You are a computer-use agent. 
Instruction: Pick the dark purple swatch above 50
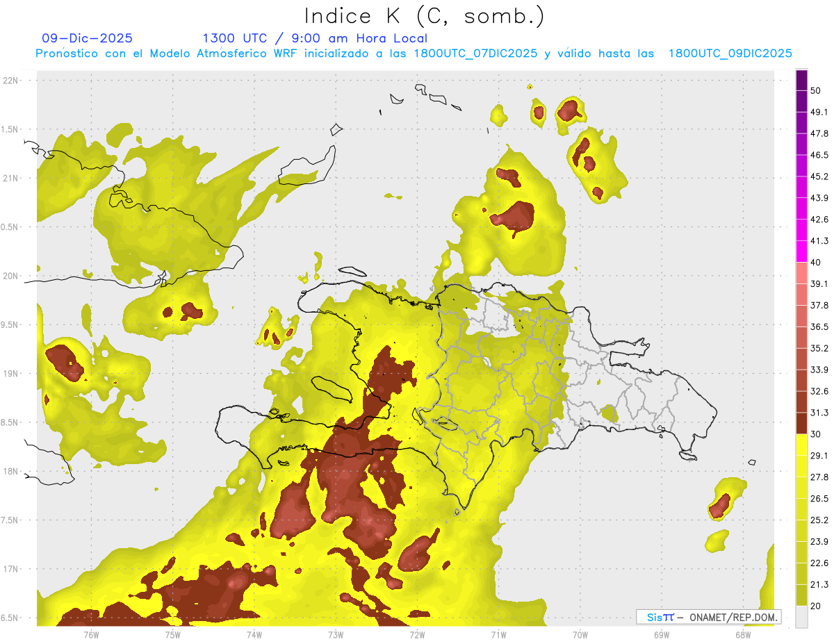click(x=801, y=80)
